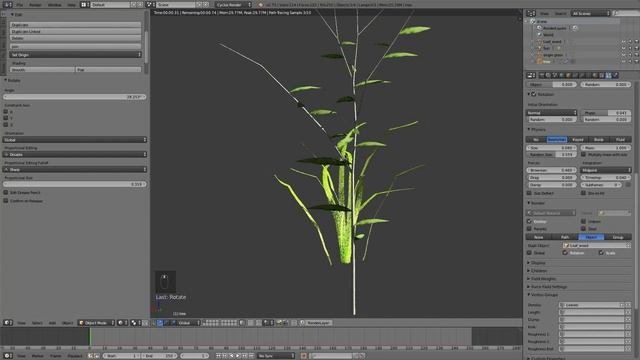Click the Join button

pyautogui.click(x=76, y=46)
